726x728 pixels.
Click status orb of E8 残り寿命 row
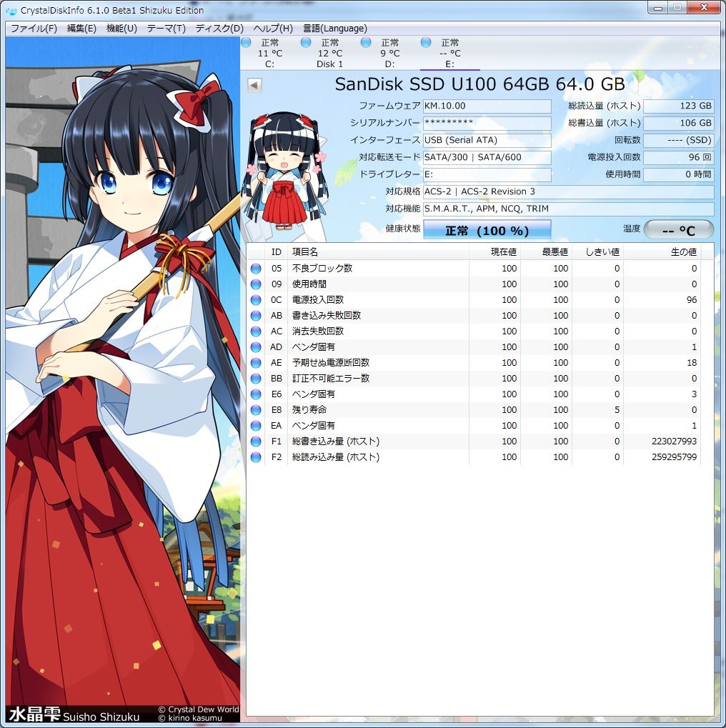pos(256,410)
